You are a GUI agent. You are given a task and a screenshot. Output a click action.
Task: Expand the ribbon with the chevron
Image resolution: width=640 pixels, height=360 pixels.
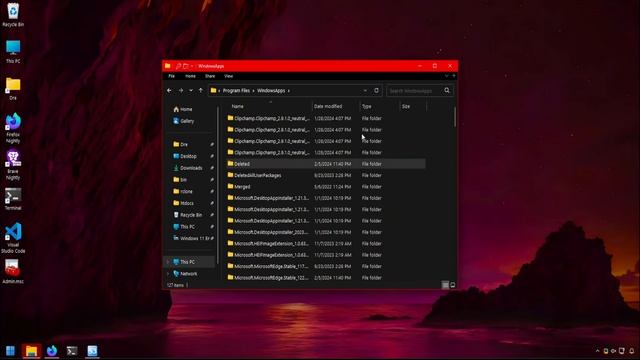coord(447,76)
